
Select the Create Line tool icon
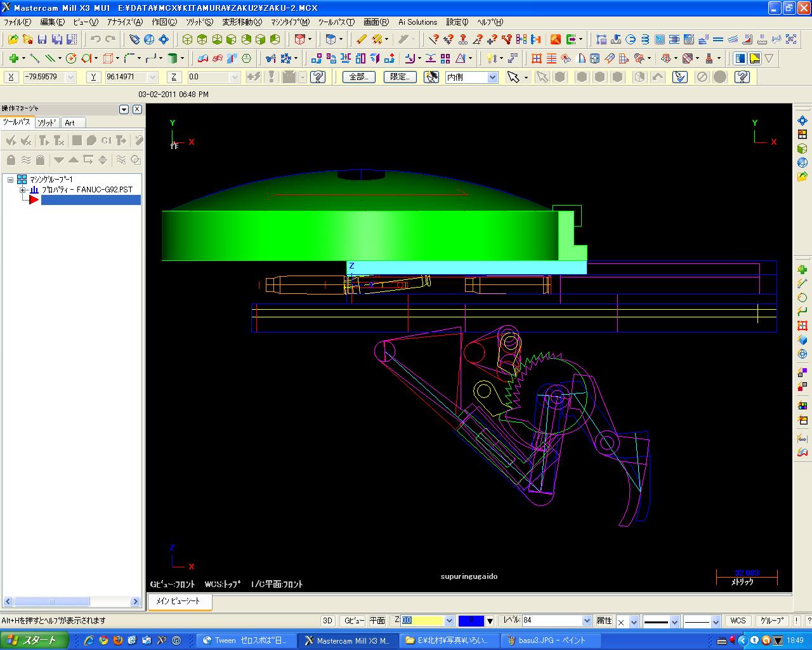point(35,58)
